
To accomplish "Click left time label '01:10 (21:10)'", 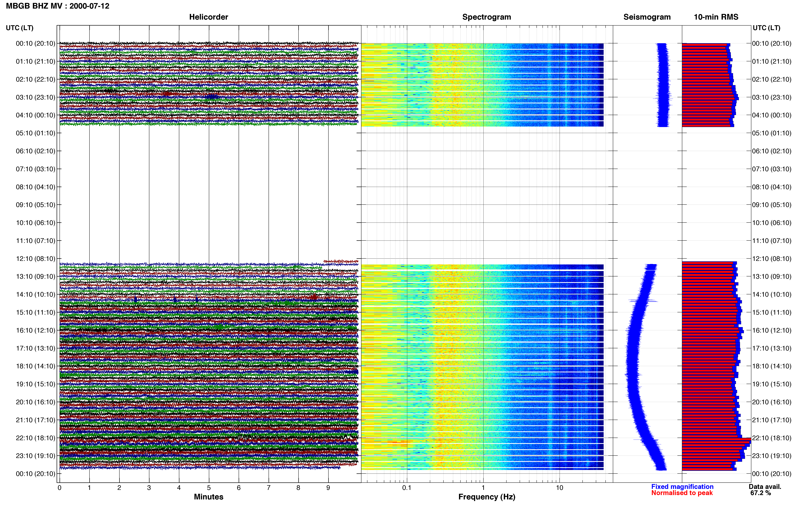I will [36, 61].
